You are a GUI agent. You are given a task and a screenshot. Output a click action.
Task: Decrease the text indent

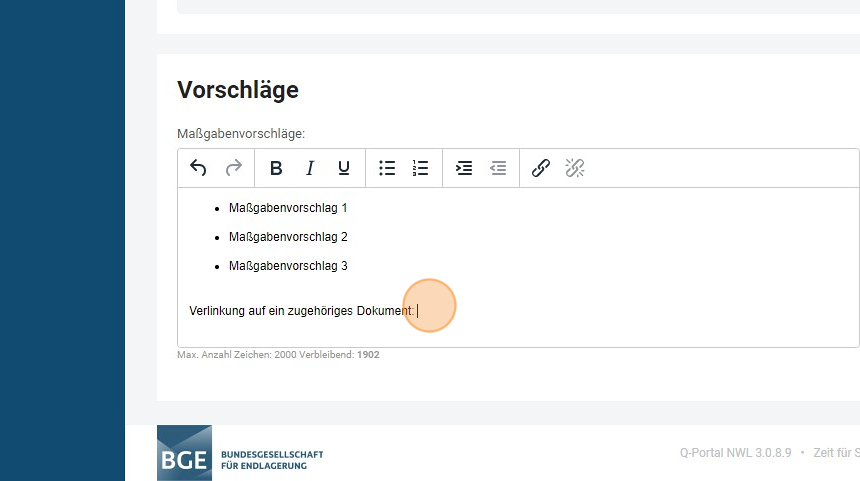coord(498,168)
